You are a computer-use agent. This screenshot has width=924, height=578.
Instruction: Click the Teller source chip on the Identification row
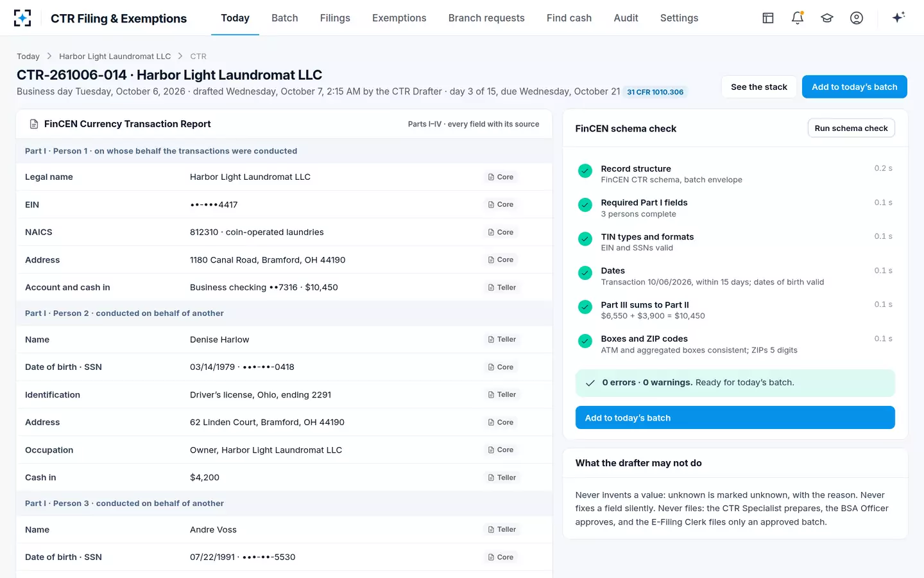(x=502, y=394)
